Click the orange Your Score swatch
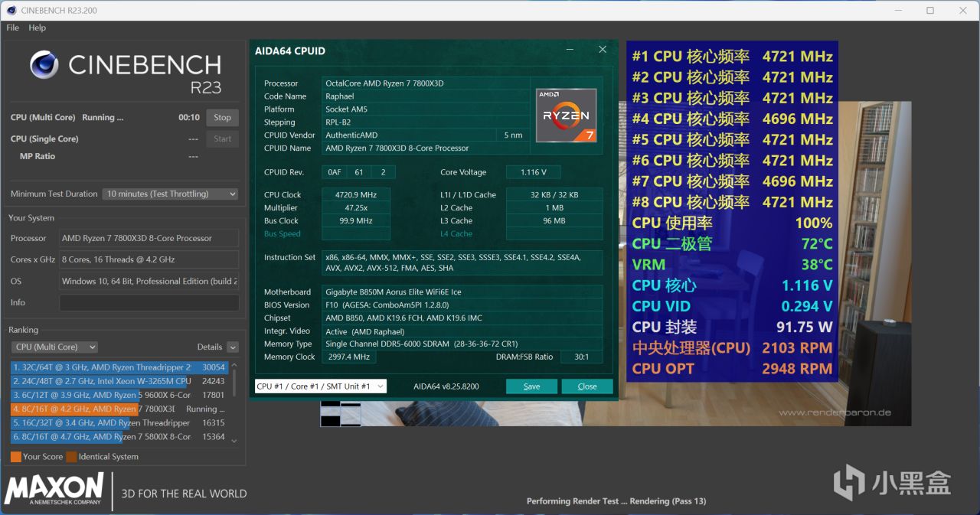The height and width of the screenshot is (515, 980). coord(16,457)
